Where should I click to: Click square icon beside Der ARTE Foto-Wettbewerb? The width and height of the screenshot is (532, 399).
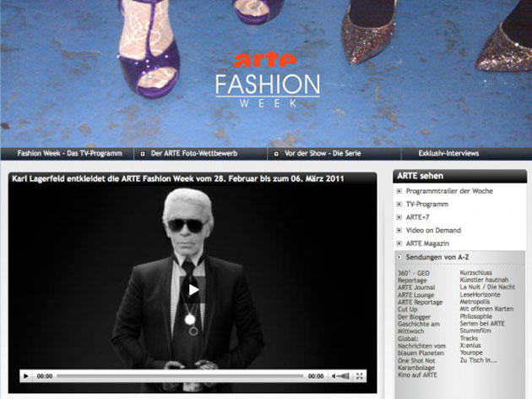pyautogui.click(x=143, y=154)
